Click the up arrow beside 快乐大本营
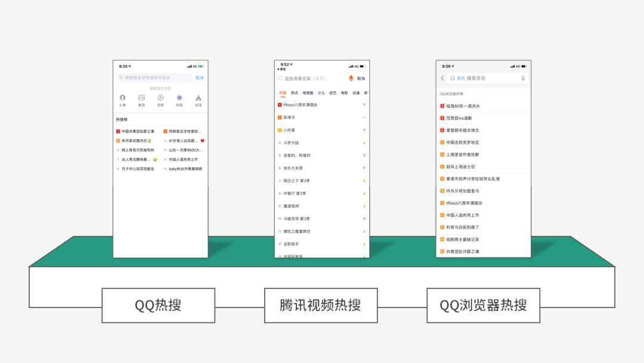Screen dimensions: 644x363 coord(364,168)
